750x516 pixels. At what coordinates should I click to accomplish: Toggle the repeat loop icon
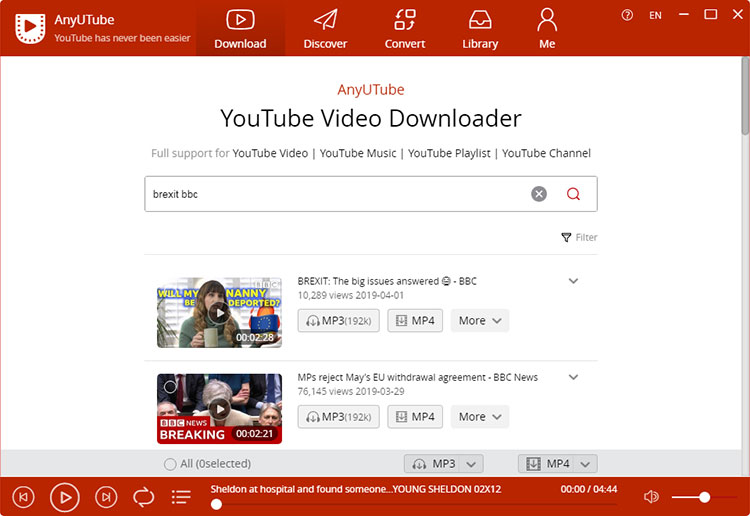coord(143,497)
